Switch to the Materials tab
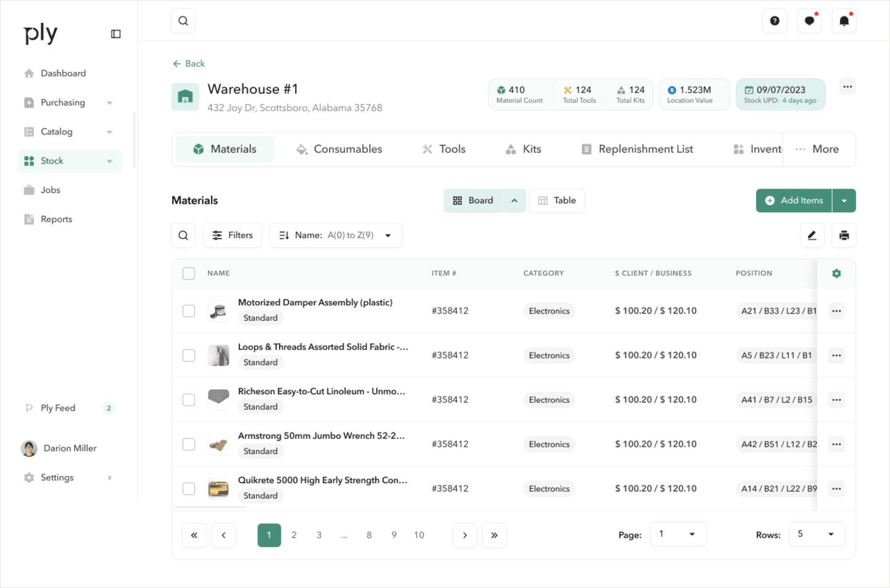890x588 pixels. coord(225,149)
